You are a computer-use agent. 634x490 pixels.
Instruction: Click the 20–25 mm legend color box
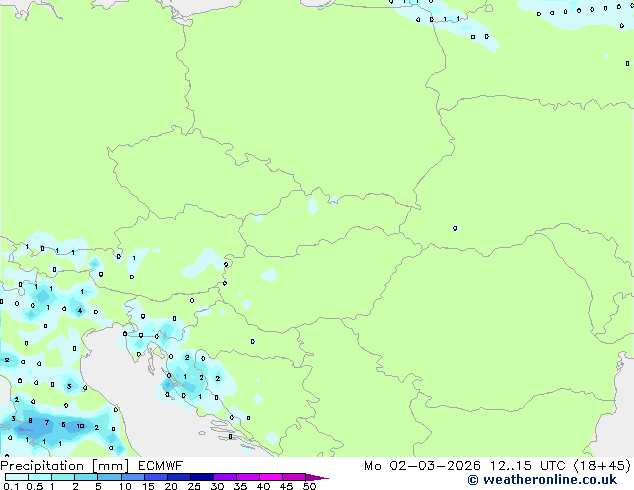tap(178, 477)
